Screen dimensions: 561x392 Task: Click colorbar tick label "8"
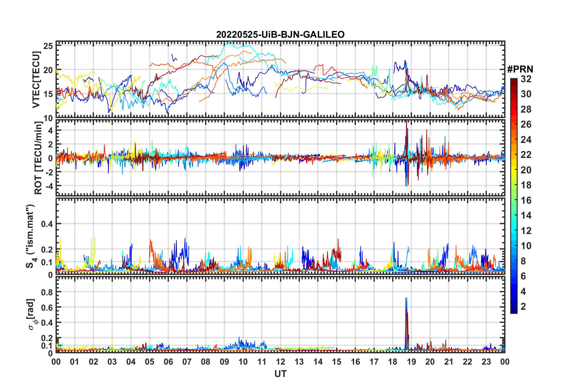pyautogui.click(x=523, y=261)
